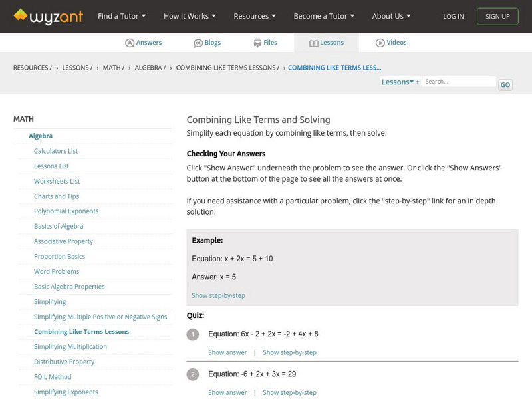The width and height of the screenshot is (532, 399).
Task: Open the Lessons search category dropdown
Action: pyautogui.click(x=398, y=82)
